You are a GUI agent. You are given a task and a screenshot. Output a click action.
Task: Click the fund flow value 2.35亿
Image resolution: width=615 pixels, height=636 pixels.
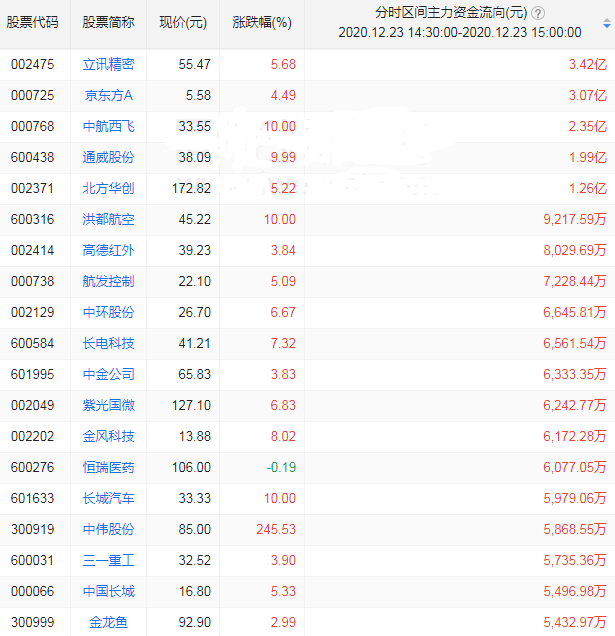tap(588, 127)
